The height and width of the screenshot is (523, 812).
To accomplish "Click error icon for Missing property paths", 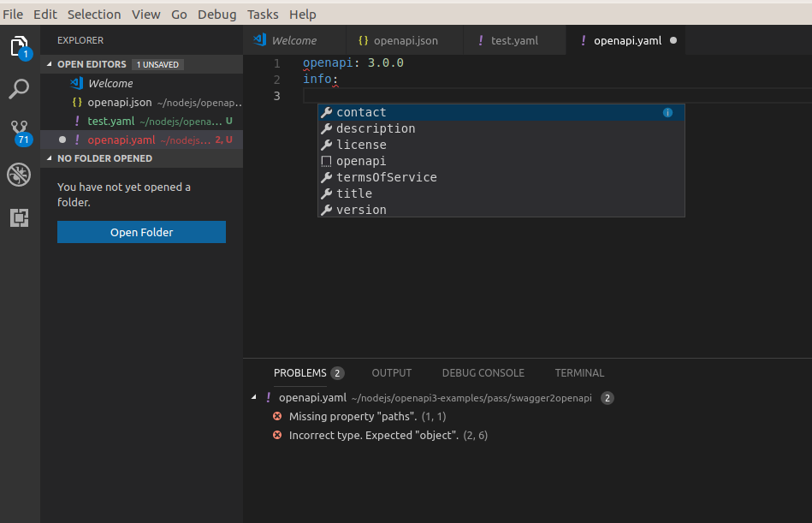I will click(x=277, y=416).
